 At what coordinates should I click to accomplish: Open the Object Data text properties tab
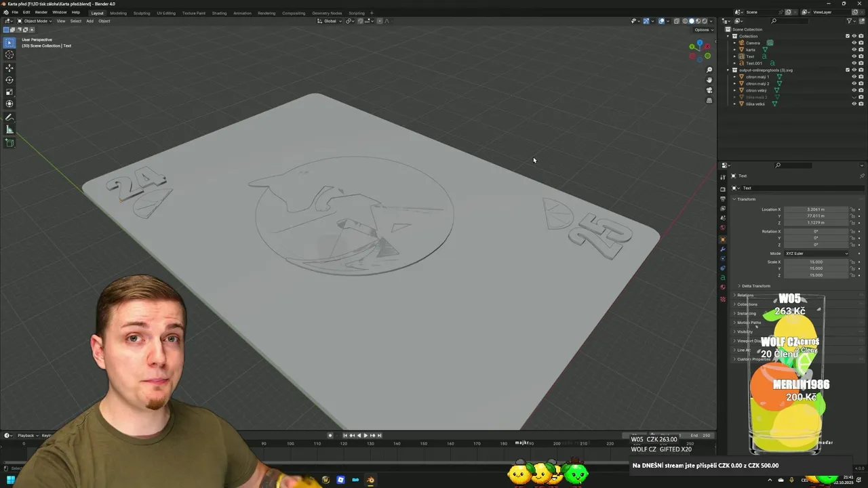pyautogui.click(x=723, y=278)
